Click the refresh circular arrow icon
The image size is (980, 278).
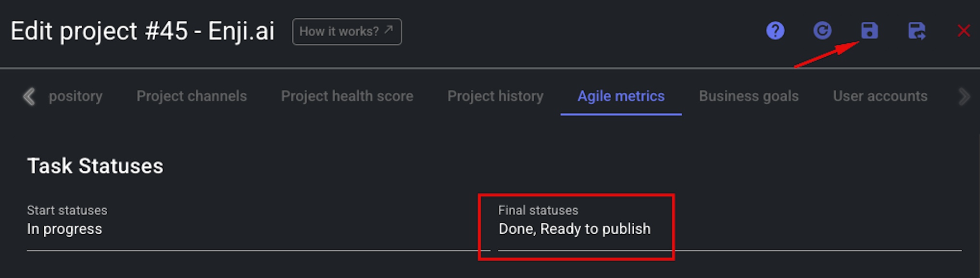(822, 31)
